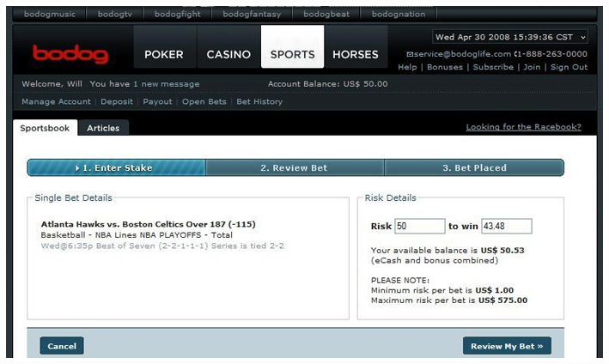609x364 pixels.
Task: Sign Out of the account
Action: (x=569, y=67)
